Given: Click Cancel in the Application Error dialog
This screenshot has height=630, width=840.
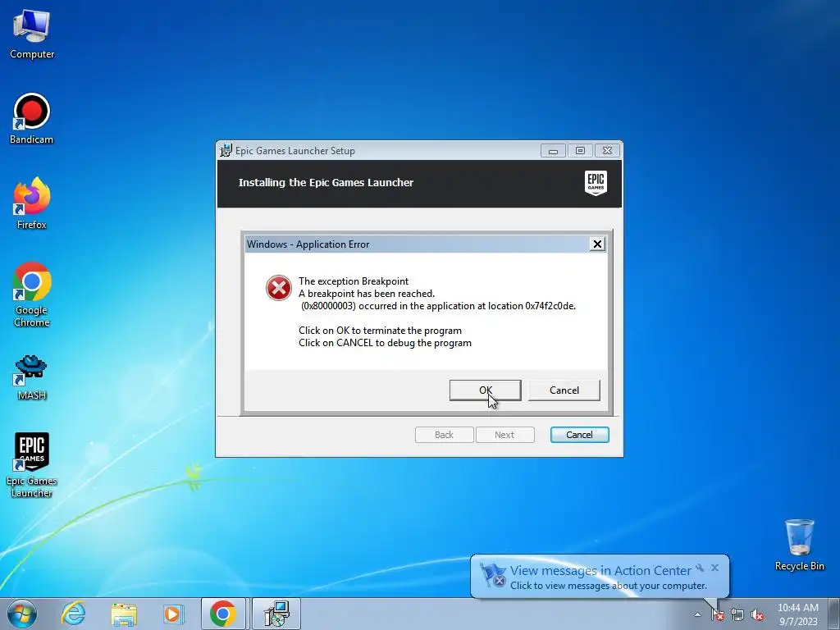Looking at the screenshot, I should (x=564, y=390).
